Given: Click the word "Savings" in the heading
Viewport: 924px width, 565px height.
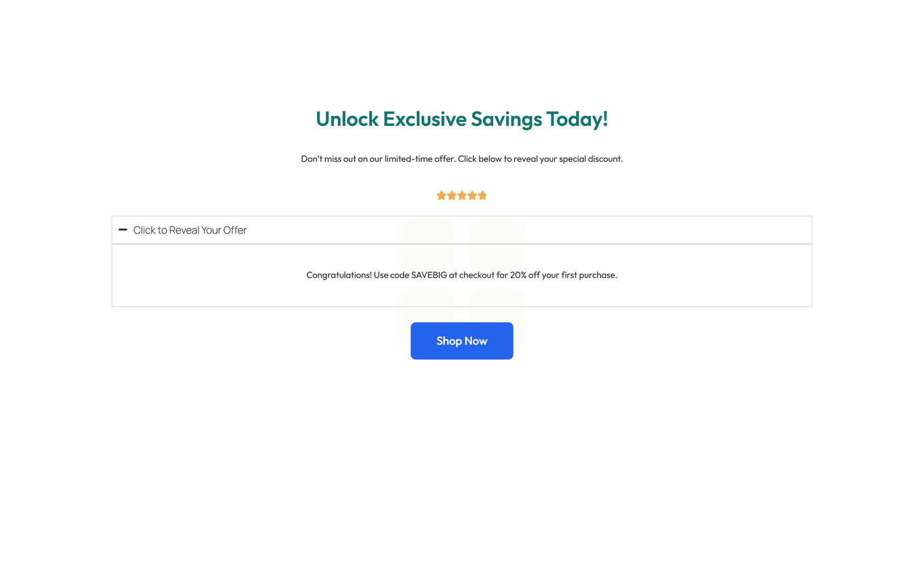Looking at the screenshot, I should 506,119.
